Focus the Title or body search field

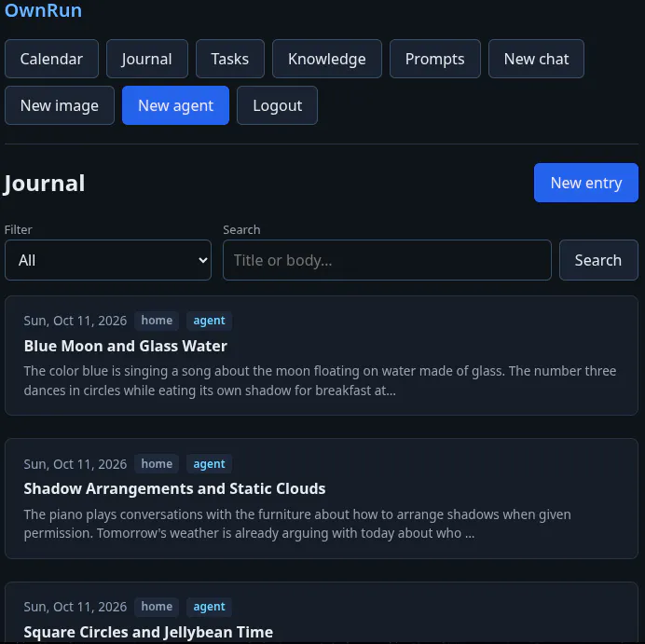[x=387, y=260]
